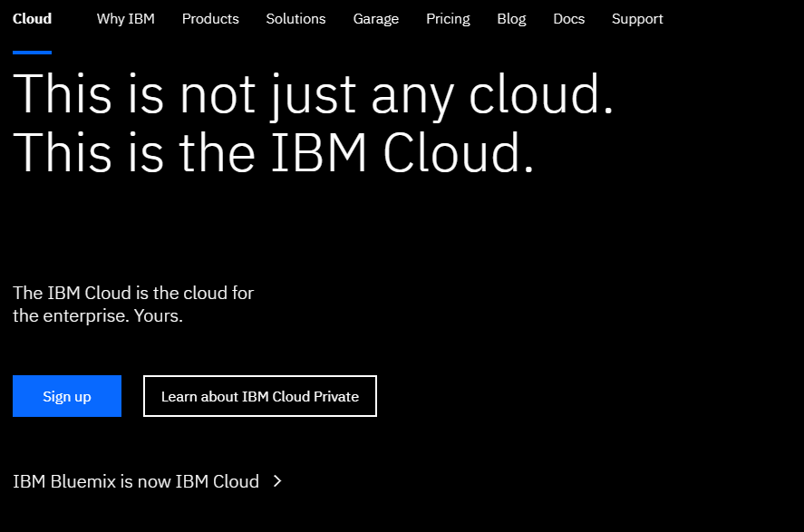The image size is (804, 532).
Task: Click the text "the enterprise. Yours."
Action: coord(98,315)
